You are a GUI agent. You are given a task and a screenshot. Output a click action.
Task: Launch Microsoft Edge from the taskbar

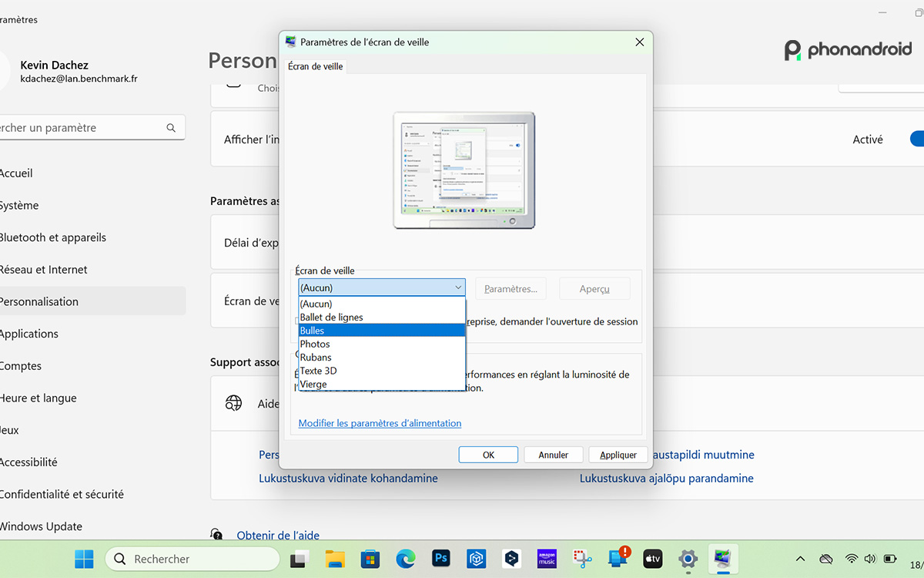point(405,559)
